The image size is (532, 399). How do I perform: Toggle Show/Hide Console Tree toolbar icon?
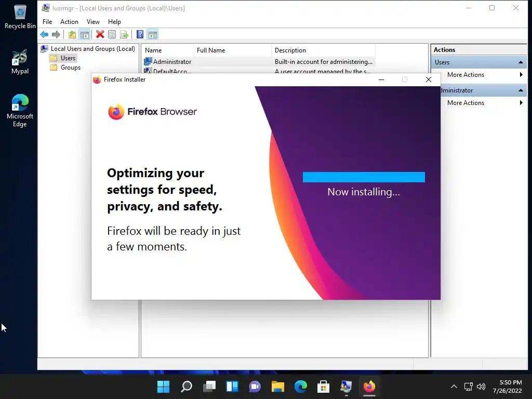tap(85, 34)
